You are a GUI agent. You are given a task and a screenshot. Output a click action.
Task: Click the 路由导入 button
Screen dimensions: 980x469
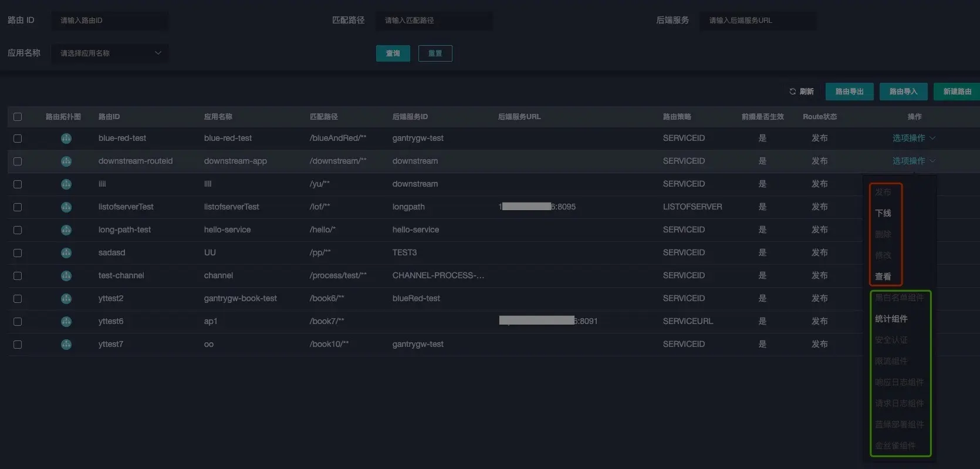[x=904, y=92]
